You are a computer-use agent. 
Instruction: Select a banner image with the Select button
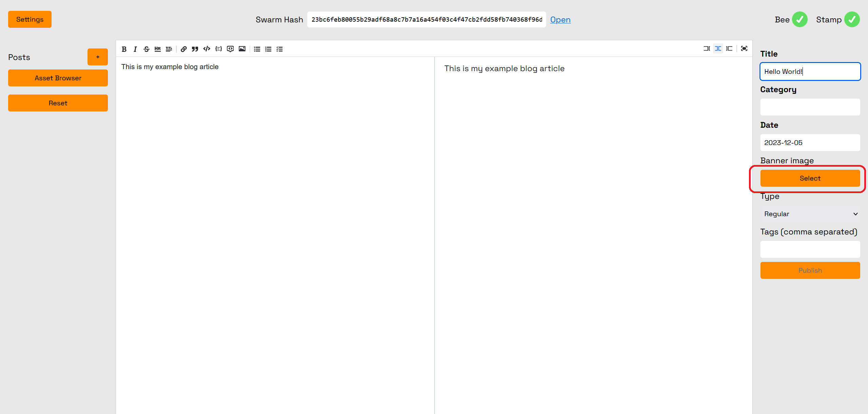click(810, 178)
